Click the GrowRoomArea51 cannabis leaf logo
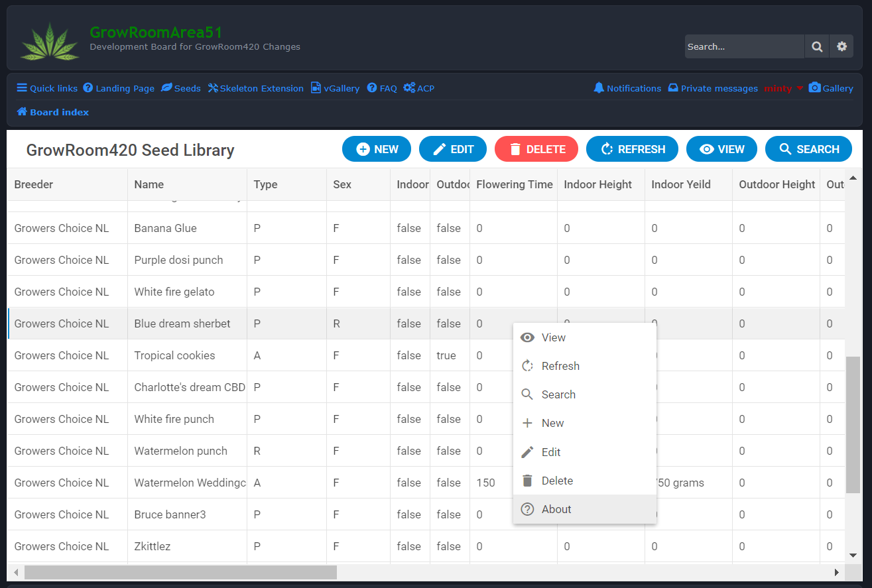The height and width of the screenshot is (588, 872). click(50, 42)
